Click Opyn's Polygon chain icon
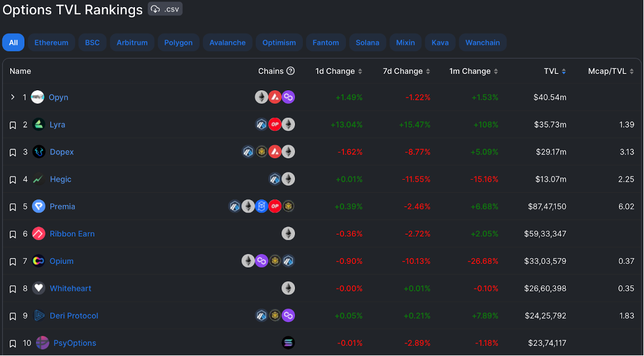This screenshot has height=356, width=644. [x=289, y=97]
